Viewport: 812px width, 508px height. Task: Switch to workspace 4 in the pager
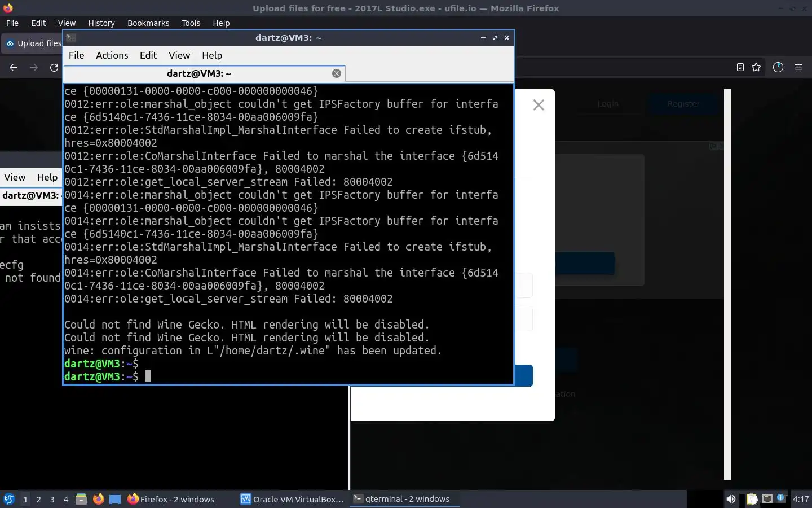[x=65, y=499]
